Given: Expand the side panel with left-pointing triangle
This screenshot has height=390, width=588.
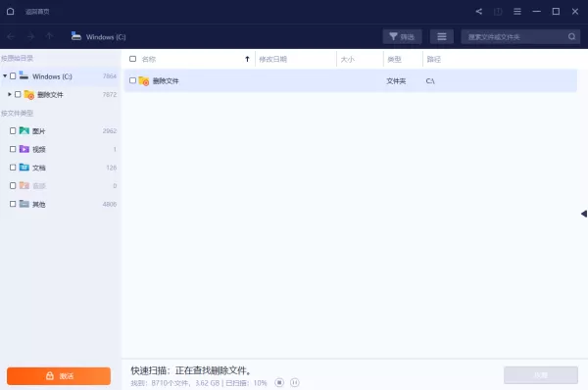Looking at the screenshot, I should coord(584,214).
